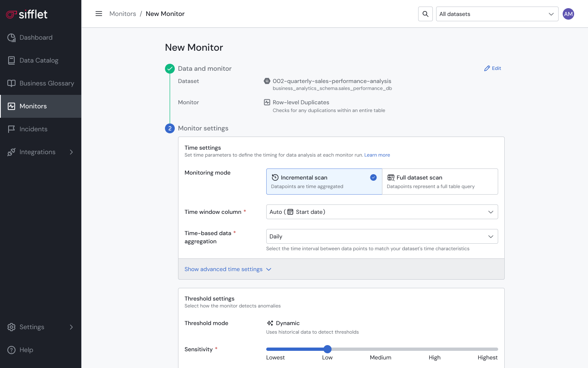Image resolution: width=588 pixels, height=368 pixels.
Task: Open the Learn more link in Time settings
Action: pyautogui.click(x=377, y=155)
